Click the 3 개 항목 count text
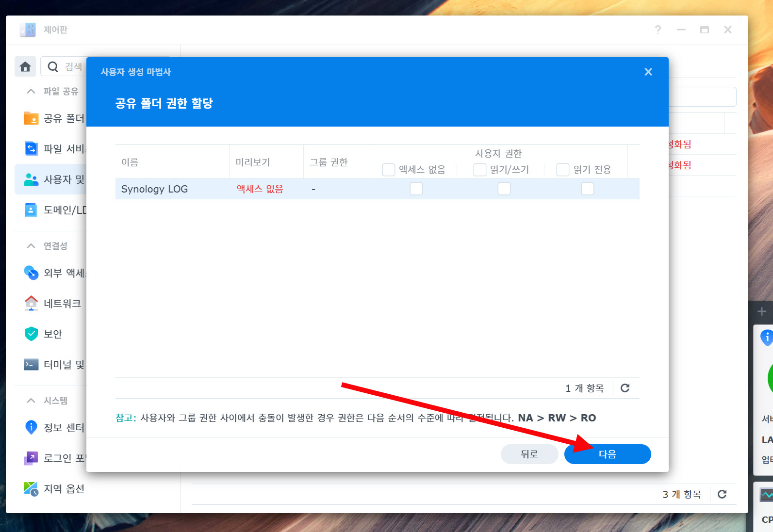This screenshot has width=773, height=532. [x=682, y=494]
